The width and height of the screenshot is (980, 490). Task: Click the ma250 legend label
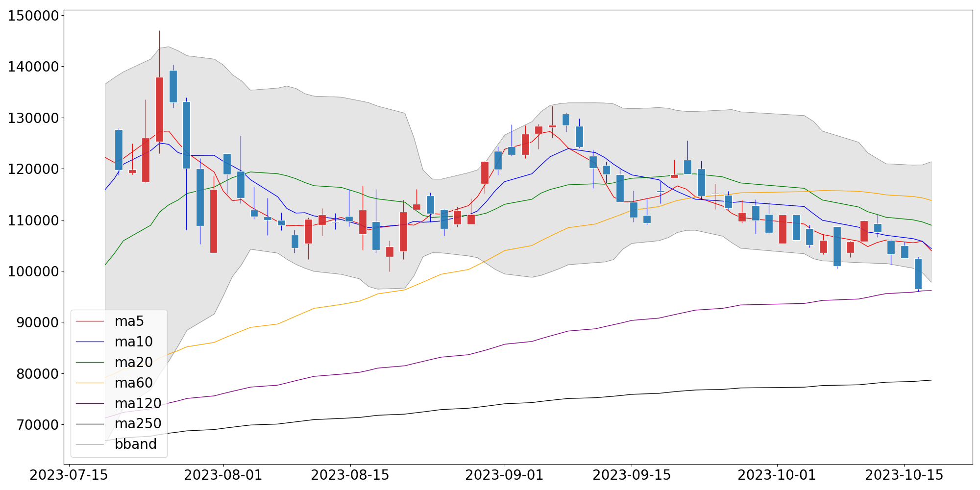pos(138,424)
